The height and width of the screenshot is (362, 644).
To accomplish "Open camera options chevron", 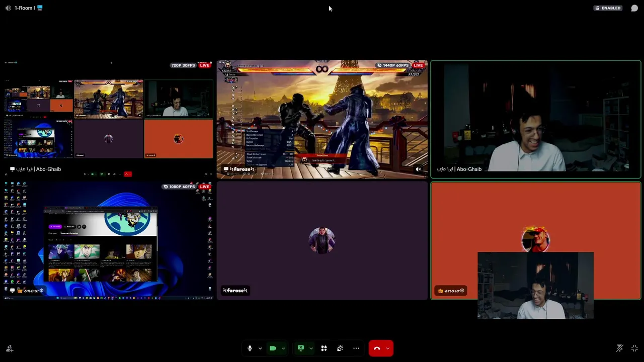I will click(283, 348).
